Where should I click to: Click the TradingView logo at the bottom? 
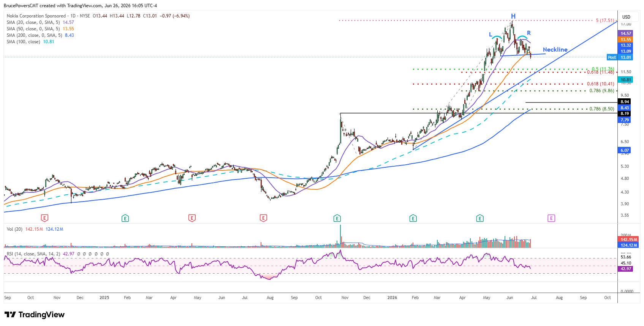tap(35, 315)
